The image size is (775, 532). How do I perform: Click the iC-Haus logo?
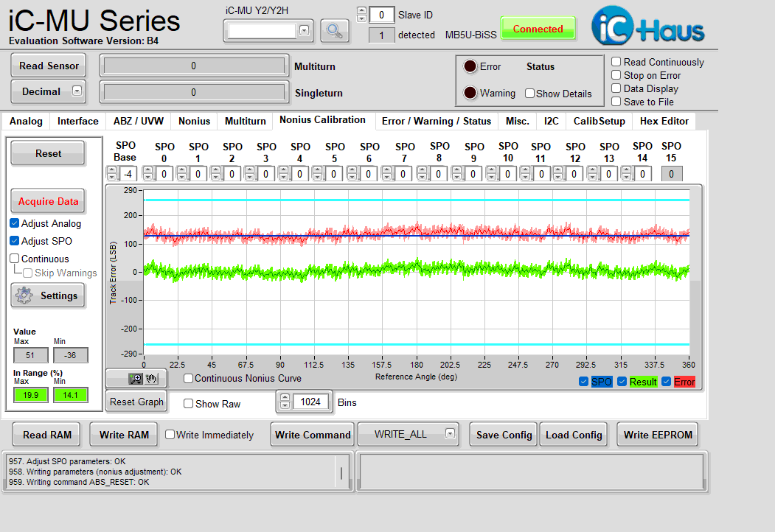point(647,26)
